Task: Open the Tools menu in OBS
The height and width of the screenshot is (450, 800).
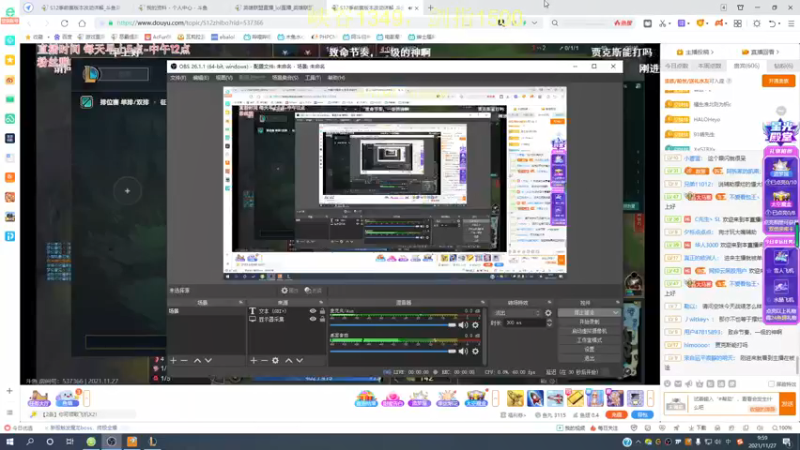Action: pyautogui.click(x=313, y=77)
